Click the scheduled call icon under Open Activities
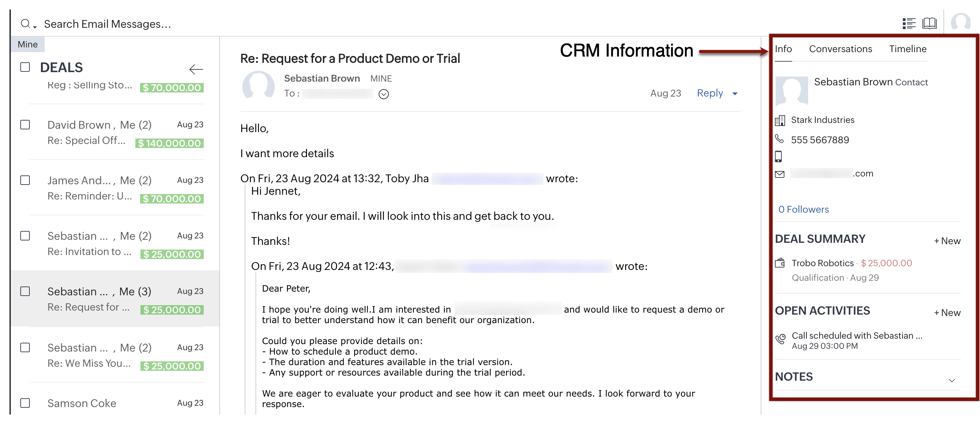The height and width of the screenshot is (424, 980). (x=780, y=339)
